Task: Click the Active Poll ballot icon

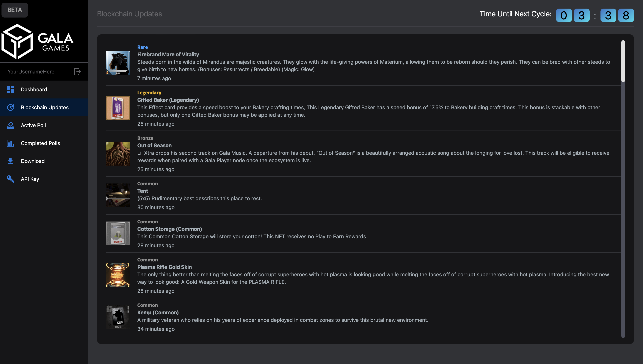Action: [10, 125]
